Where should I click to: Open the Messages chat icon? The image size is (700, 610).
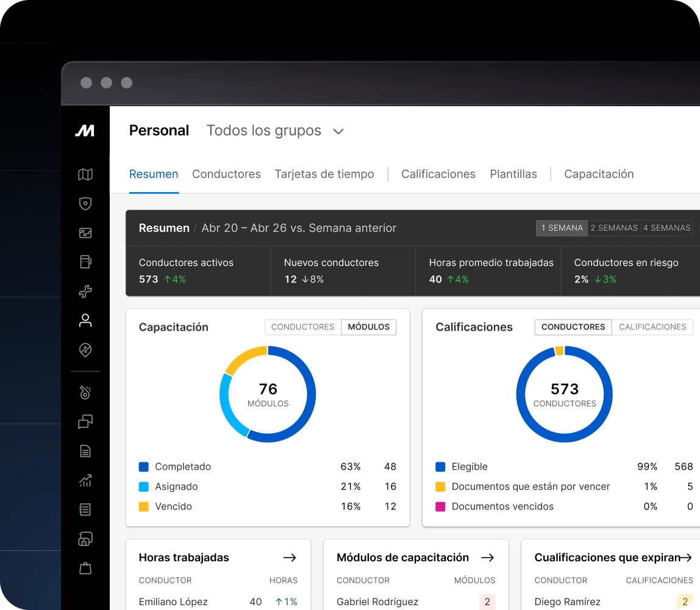click(x=85, y=422)
